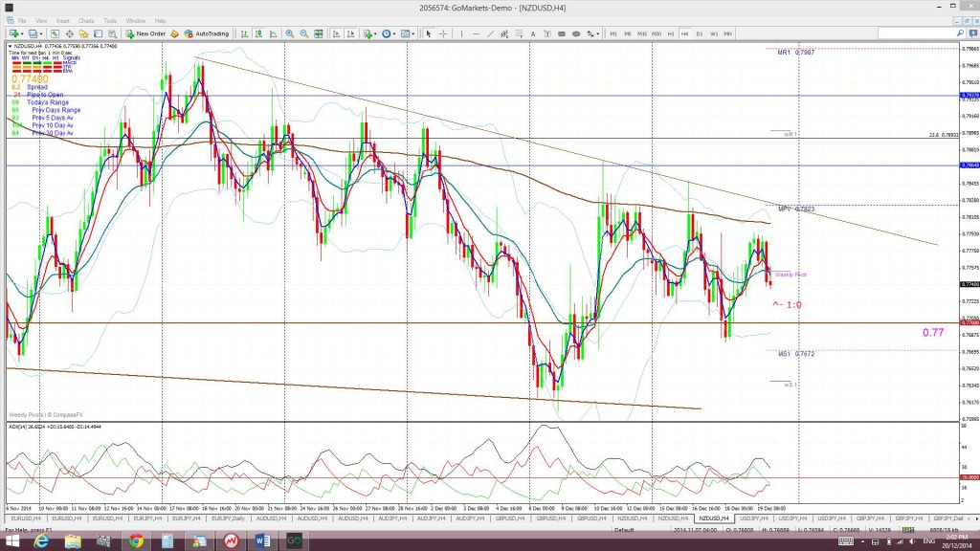
Task: Switch timeframe to D1
Action: (x=700, y=33)
